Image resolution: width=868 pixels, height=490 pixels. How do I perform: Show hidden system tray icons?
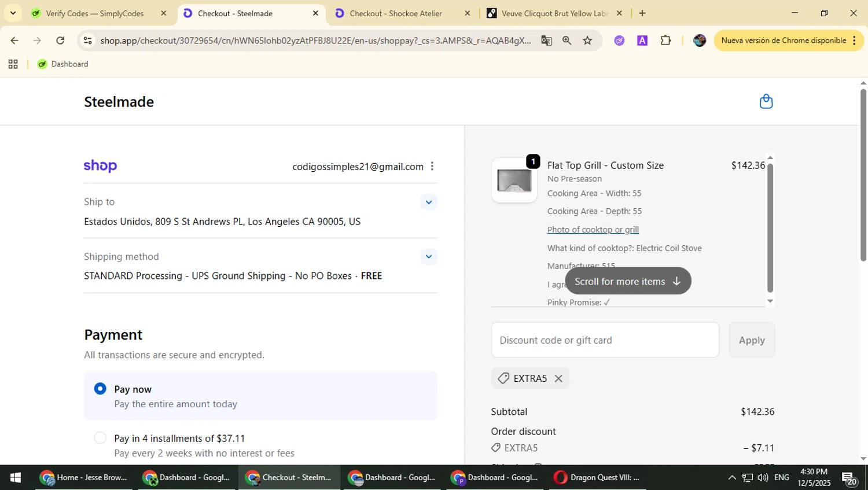(732, 478)
